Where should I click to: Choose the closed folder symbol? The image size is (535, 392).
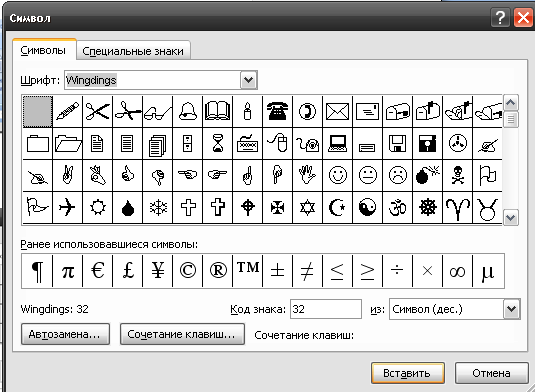point(38,144)
